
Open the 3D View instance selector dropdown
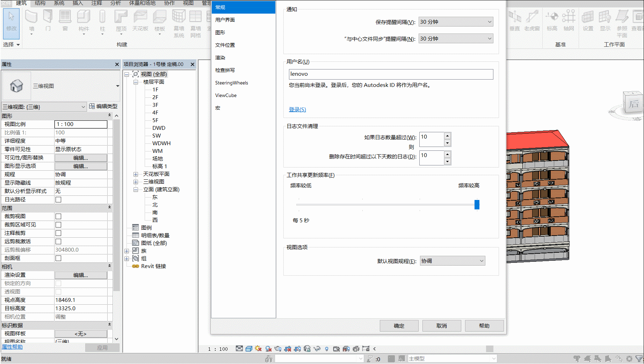tap(44, 107)
